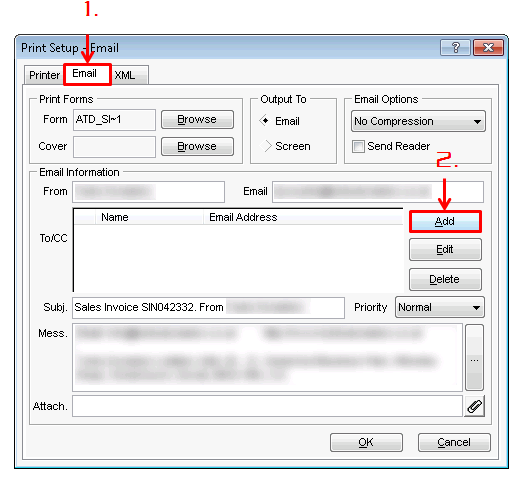This screenshot has width=523, height=483.
Task: Switch to the XML tab
Action: pyautogui.click(x=125, y=75)
